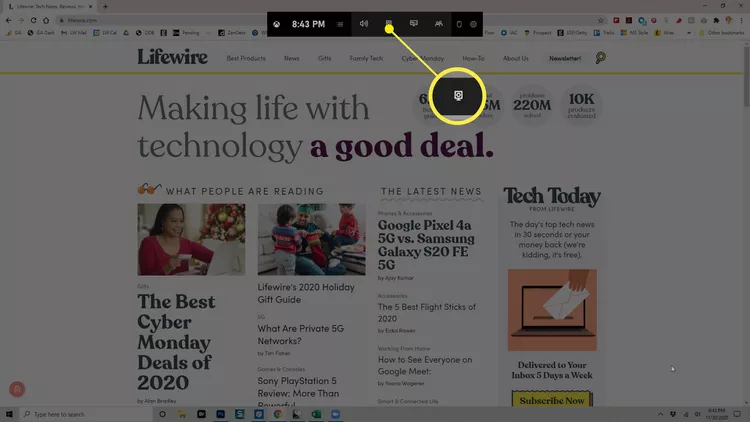This screenshot has width=750, height=422.
Task: Open How to See Everyone on Google Meet
Action: click(425, 365)
